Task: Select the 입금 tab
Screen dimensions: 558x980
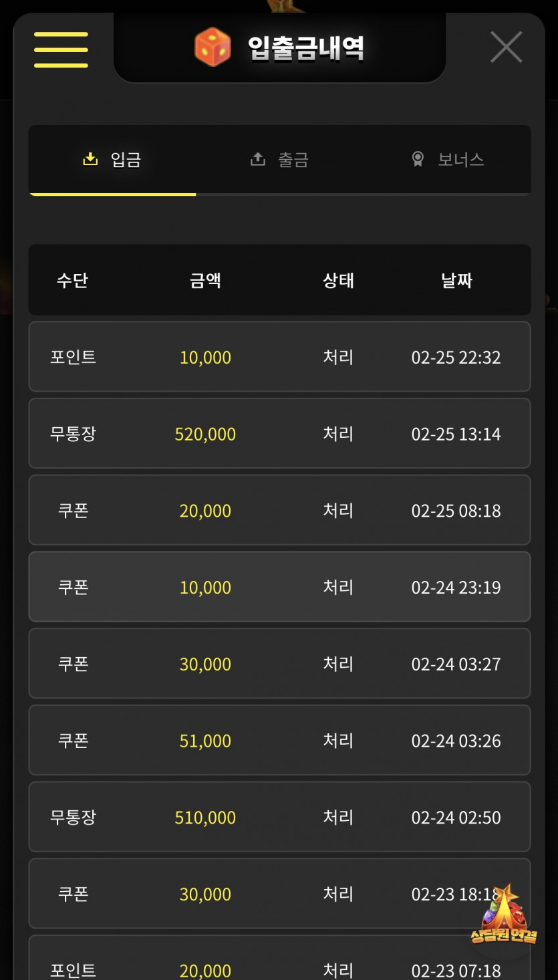Action: point(112,160)
